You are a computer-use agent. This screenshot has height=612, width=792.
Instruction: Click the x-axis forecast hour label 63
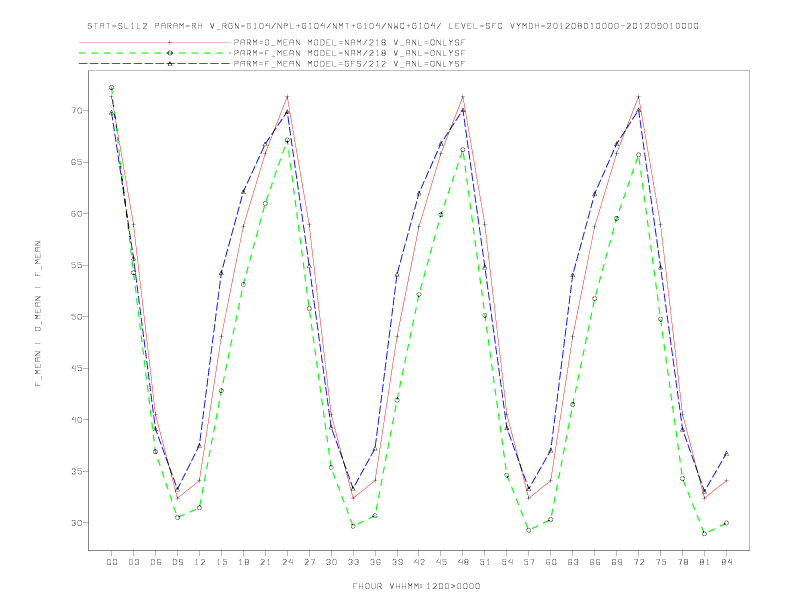(573, 562)
